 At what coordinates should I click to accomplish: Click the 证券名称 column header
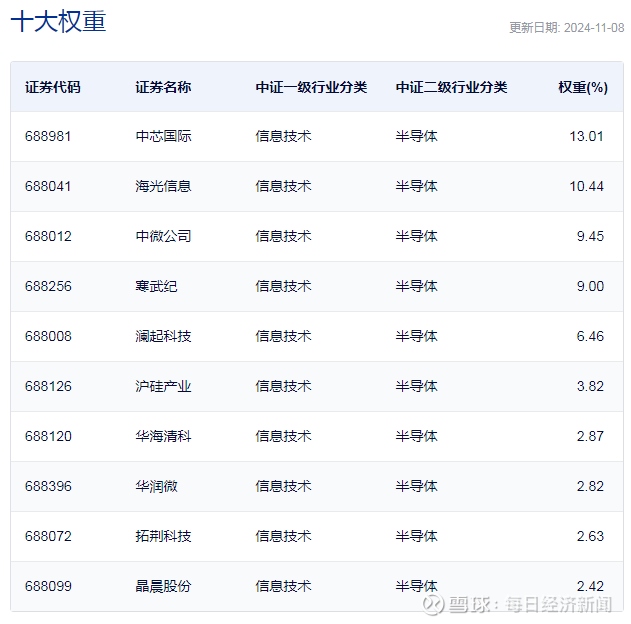163,87
